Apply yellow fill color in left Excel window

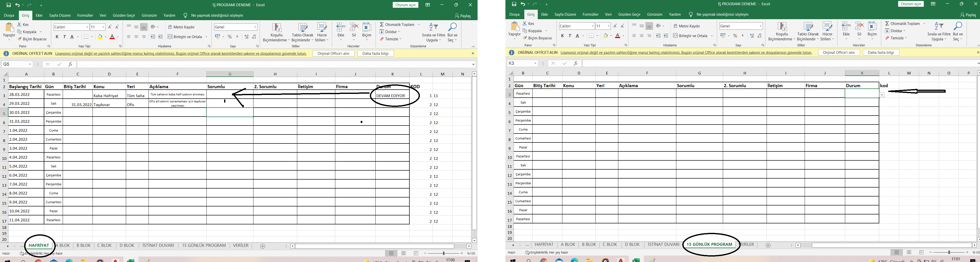click(x=100, y=37)
